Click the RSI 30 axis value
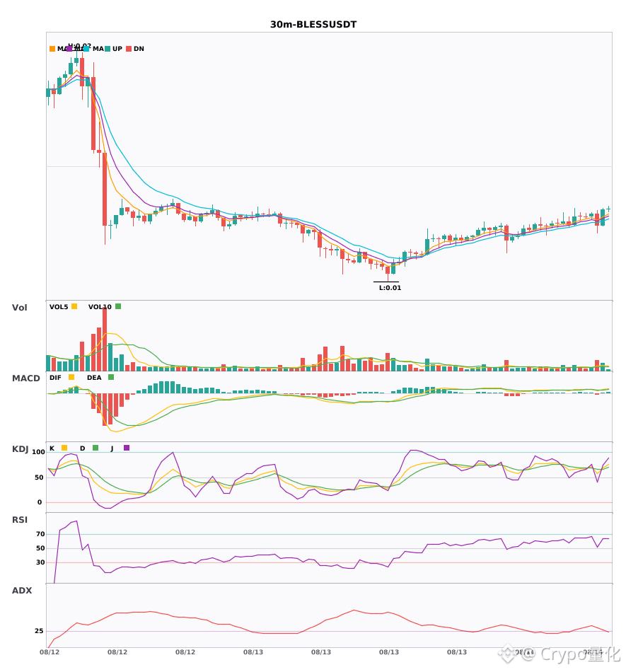Image resolution: width=626 pixels, height=672 pixels. [40, 562]
